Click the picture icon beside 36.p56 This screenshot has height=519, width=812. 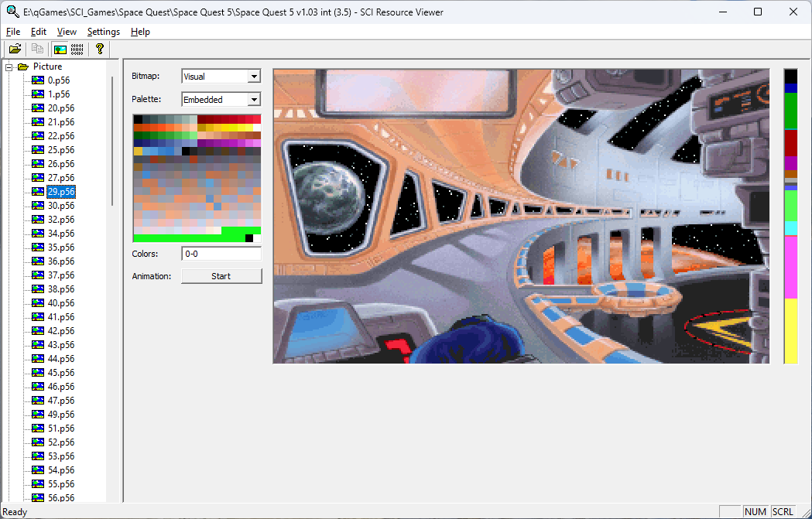coord(38,262)
